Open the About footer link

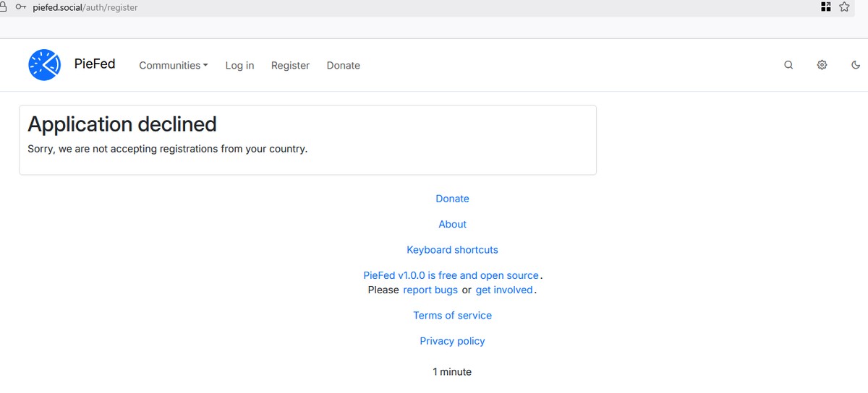452,224
